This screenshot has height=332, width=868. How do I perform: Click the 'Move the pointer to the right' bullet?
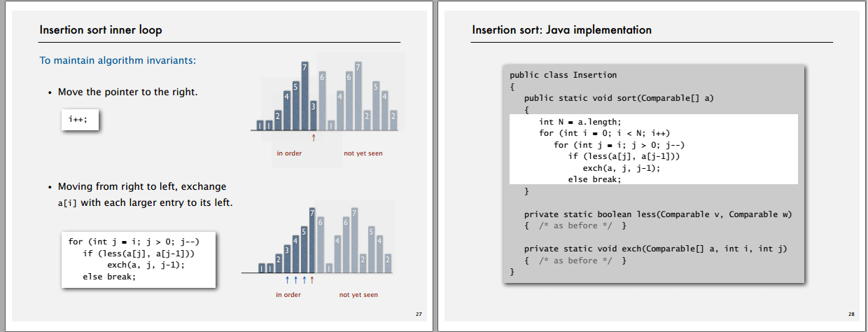coord(127,92)
